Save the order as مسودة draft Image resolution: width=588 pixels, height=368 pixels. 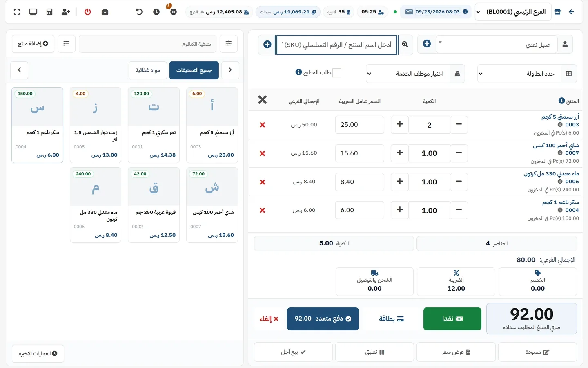pyautogui.click(x=537, y=352)
